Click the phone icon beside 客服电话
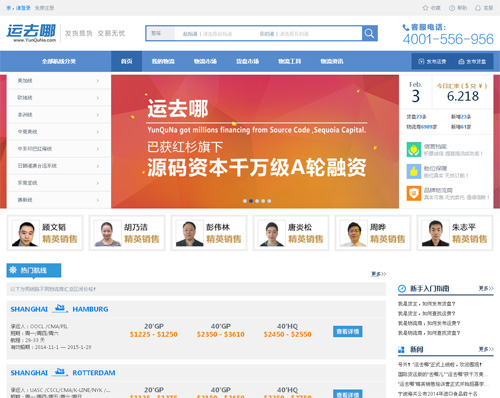 click(x=406, y=27)
